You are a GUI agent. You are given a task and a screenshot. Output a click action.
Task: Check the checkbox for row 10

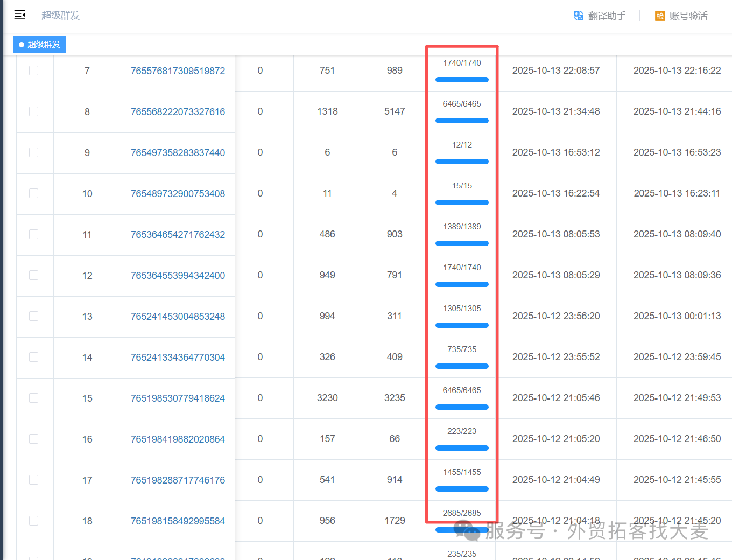(33, 193)
